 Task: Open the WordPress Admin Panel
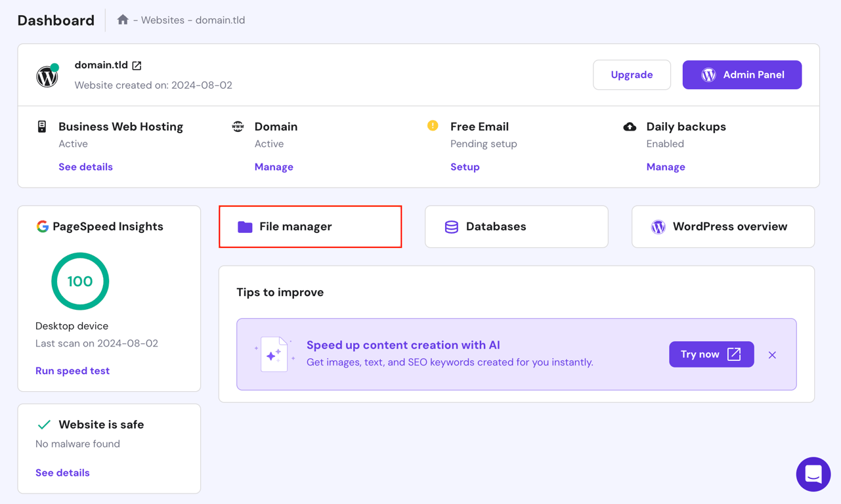coord(742,75)
